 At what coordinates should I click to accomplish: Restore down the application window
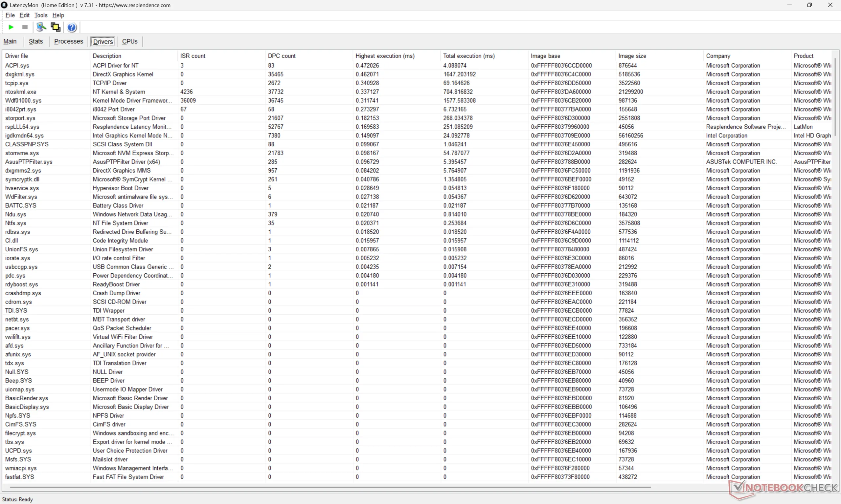coord(809,5)
